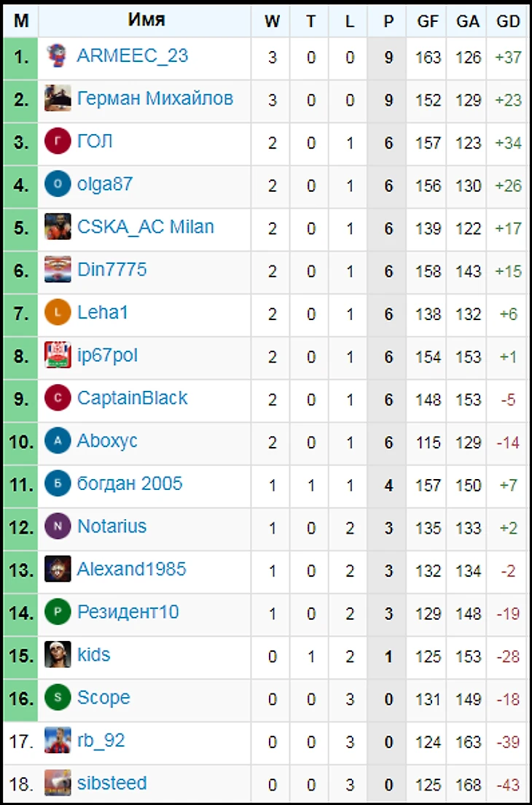Click the red ГОЛ avatar circle
The width and height of the screenshot is (532, 805).
pos(58,141)
